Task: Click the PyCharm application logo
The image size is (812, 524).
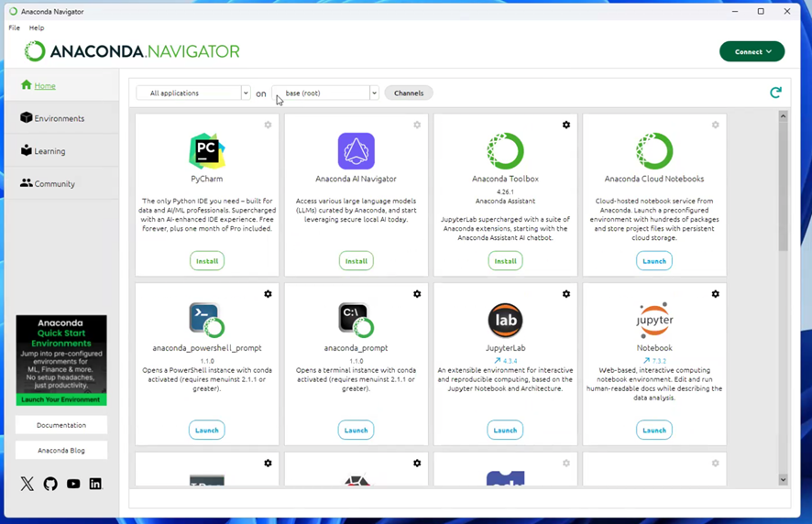Action: tap(206, 151)
